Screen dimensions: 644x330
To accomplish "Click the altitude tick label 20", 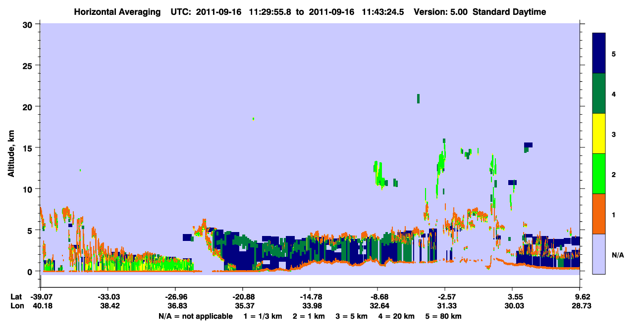I will pos(28,106).
